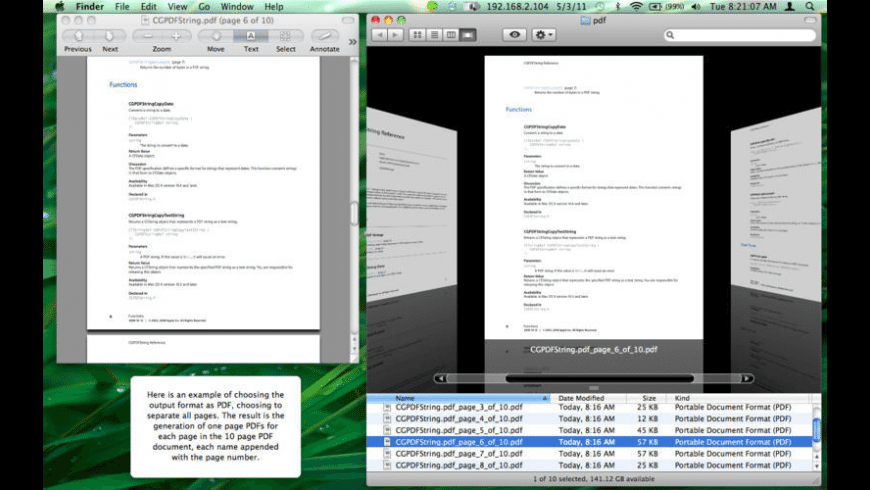Click the Finder search field
This screenshot has height=490, width=870.
[740, 35]
